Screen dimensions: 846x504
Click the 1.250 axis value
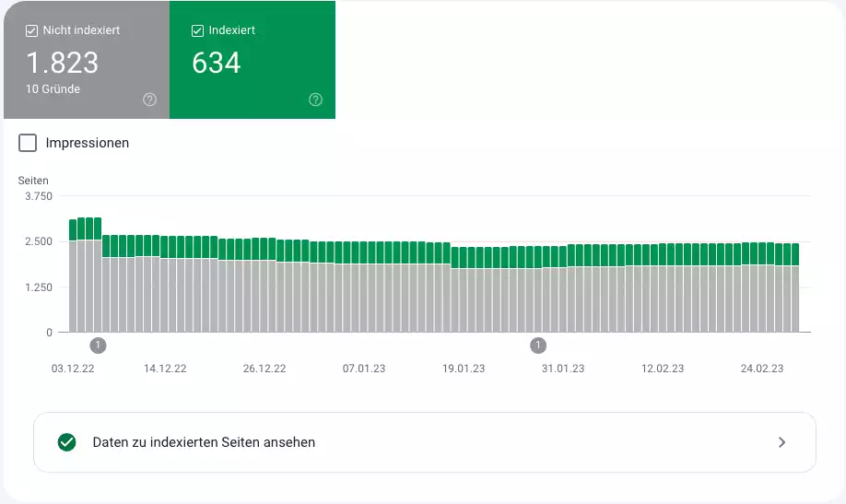(x=39, y=287)
